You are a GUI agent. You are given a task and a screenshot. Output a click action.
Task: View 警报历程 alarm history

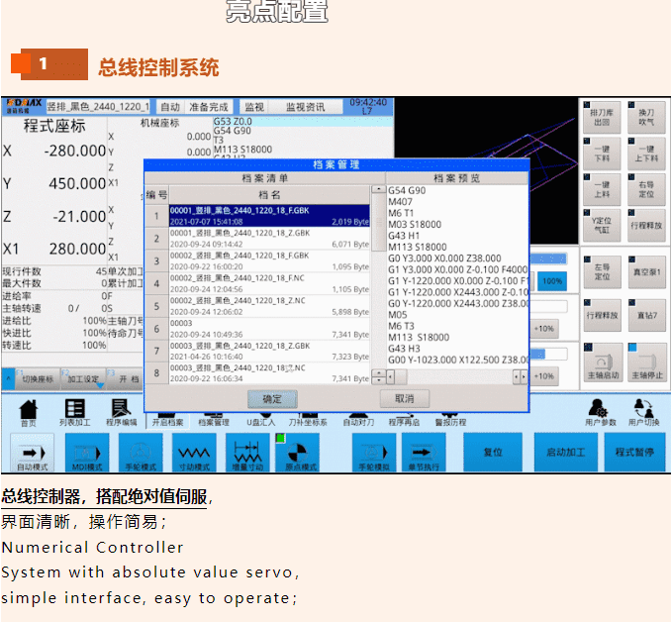coord(450,422)
